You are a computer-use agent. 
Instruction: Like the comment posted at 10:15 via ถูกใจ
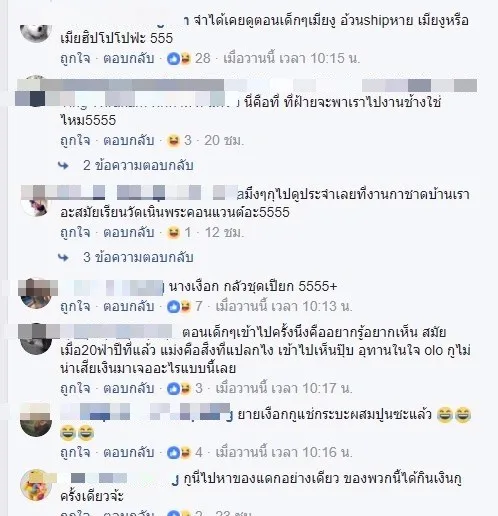(x=75, y=59)
